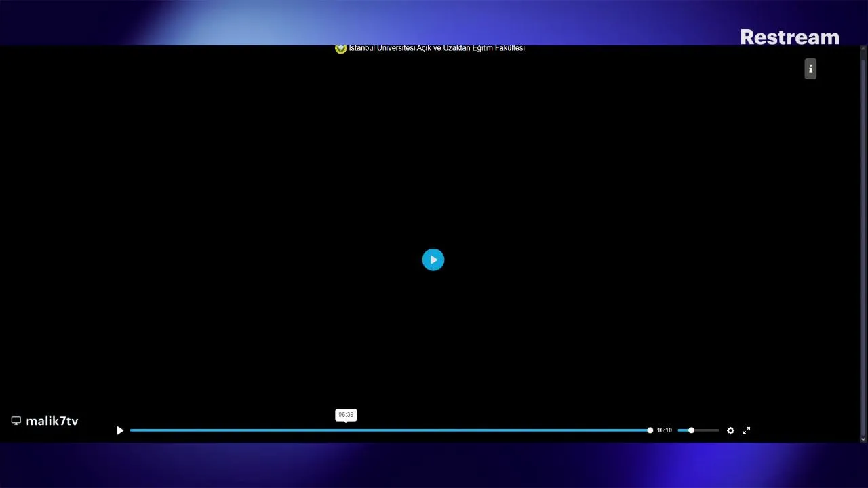Click the Restream logo
Screen dimensions: 868x488
789,37
